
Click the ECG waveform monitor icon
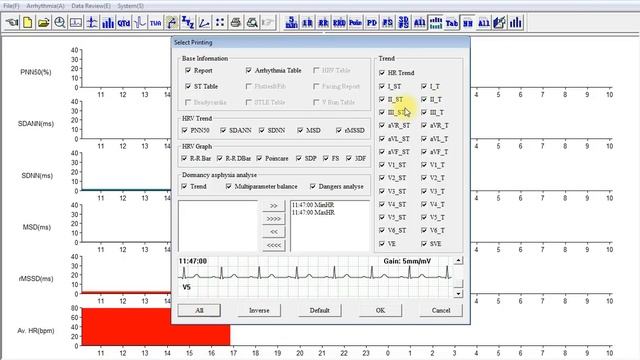[76, 22]
